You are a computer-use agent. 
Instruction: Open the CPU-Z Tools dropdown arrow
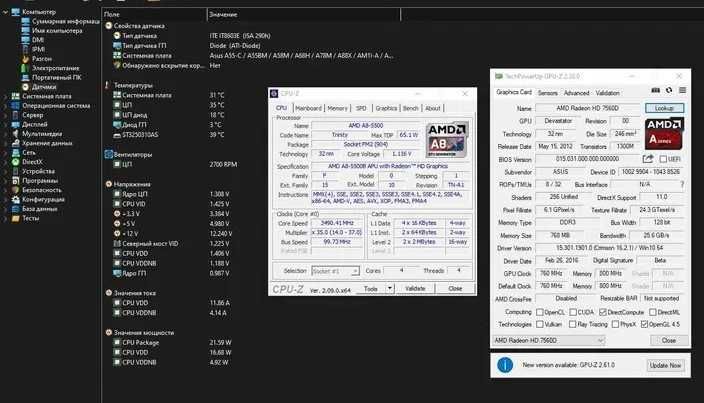pyautogui.click(x=390, y=288)
